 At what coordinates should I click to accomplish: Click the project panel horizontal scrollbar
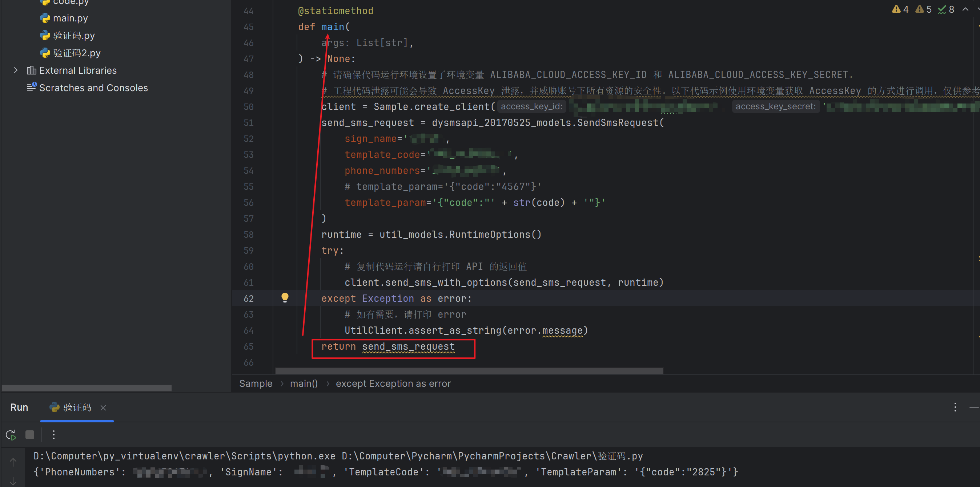tap(87, 388)
